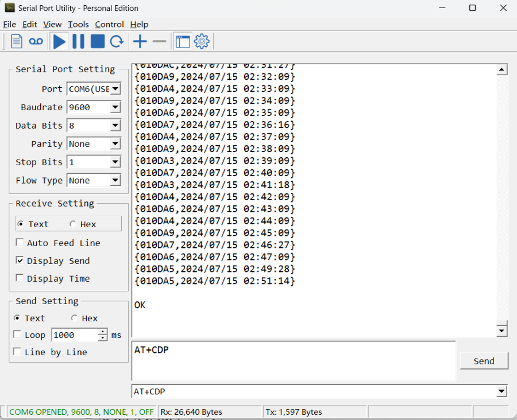517x420 pixels.
Task: Minimize the Serial Port Utility window
Action: click(x=442, y=8)
